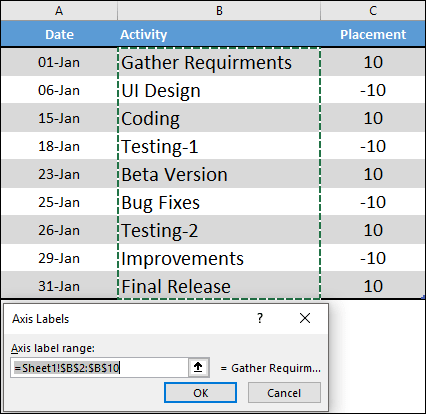Close the Axis Labels dialog
The height and width of the screenshot is (414, 426).
pyautogui.click(x=305, y=318)
